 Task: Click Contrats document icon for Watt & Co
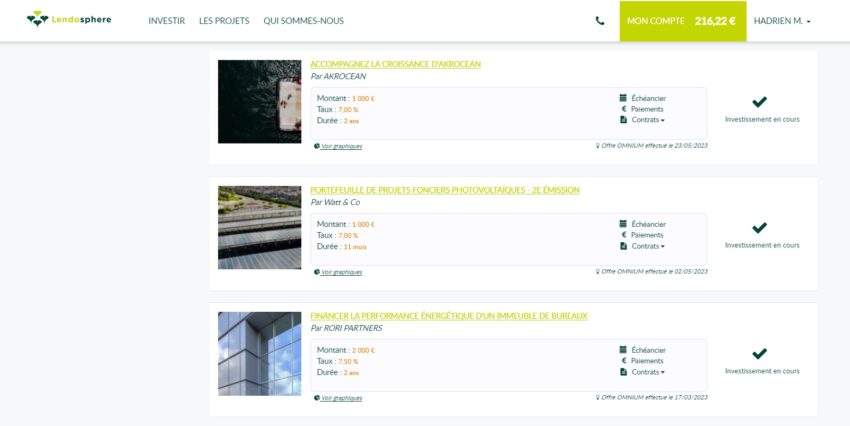point(623,246)
